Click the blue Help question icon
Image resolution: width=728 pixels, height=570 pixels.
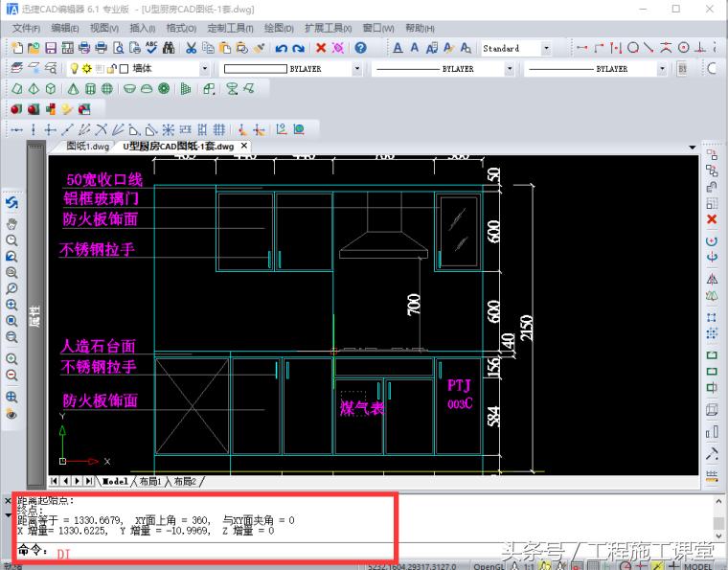tap(360, 48)
